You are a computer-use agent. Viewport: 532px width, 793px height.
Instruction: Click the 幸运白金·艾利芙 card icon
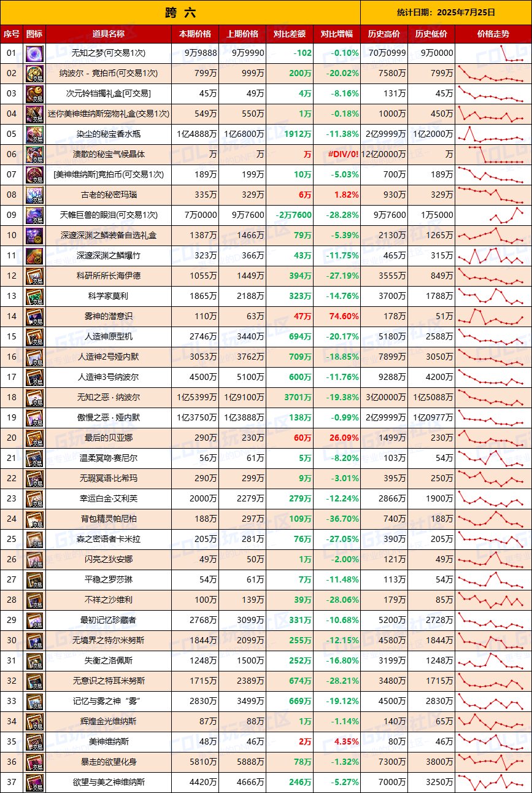point(34,499)
